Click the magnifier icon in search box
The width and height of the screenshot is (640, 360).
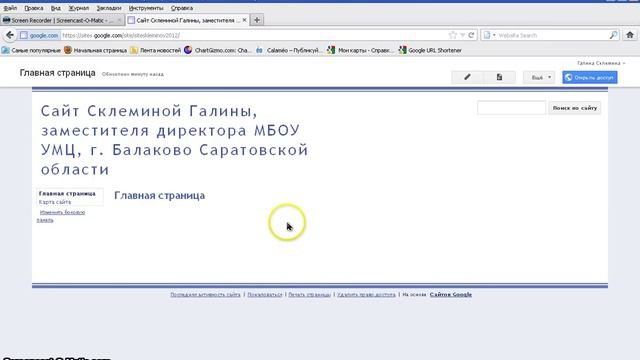point(613,35)
